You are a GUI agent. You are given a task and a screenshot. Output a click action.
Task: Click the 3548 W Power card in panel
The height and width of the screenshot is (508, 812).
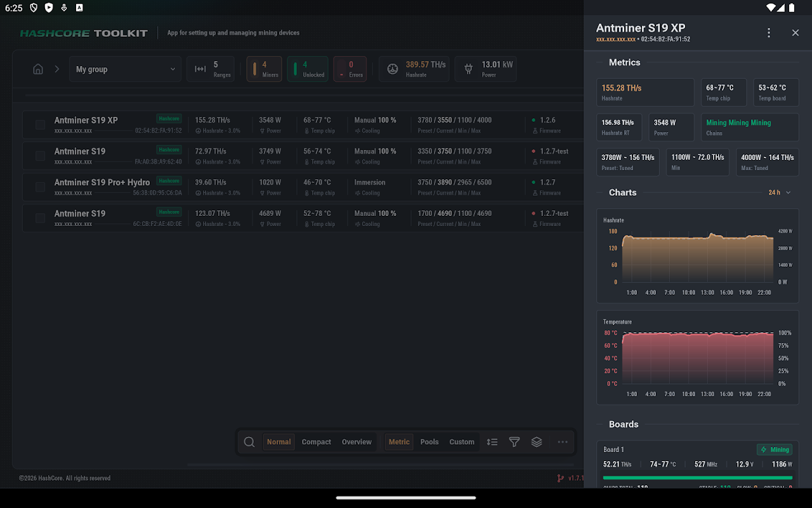click(x=671, y=127)
